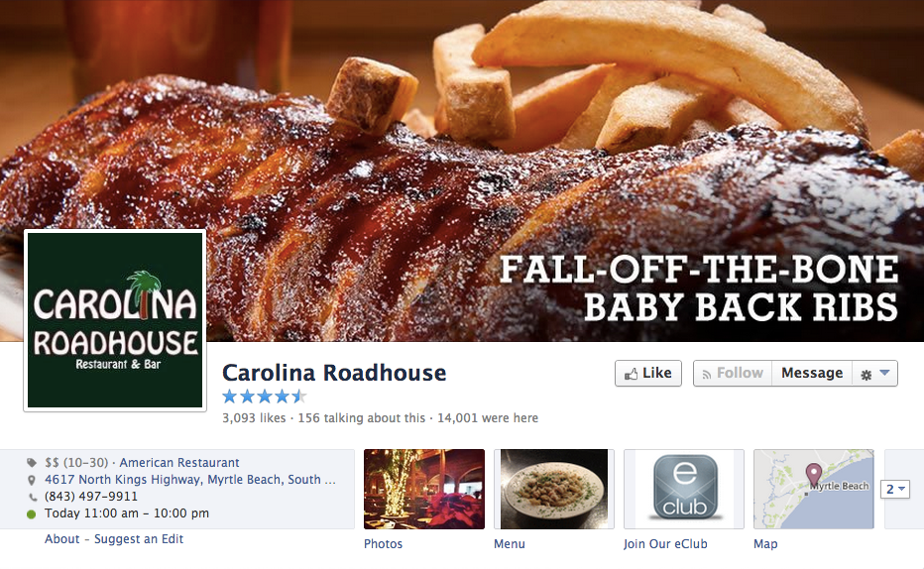Follow the Carolina Roadhouse page

733,374
